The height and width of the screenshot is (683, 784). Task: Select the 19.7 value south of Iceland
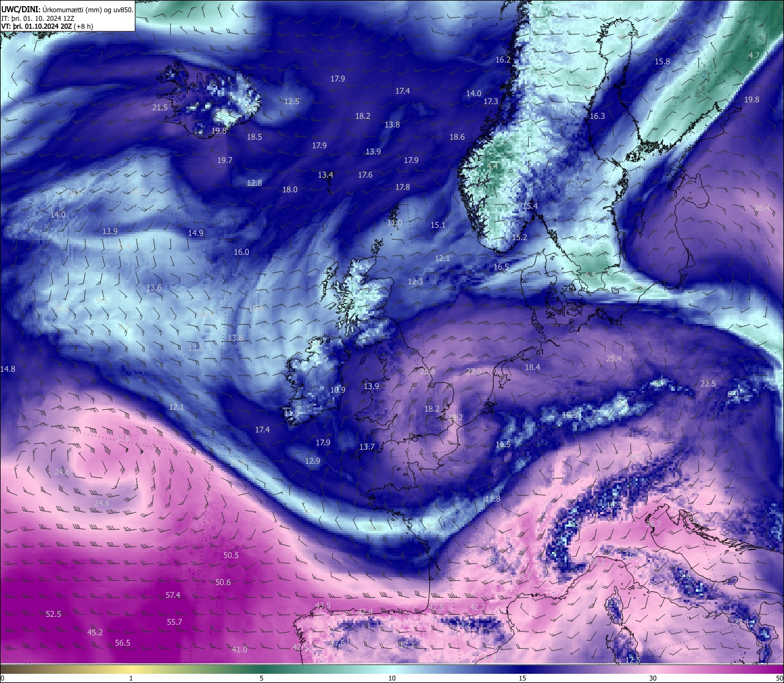pyautogui.click(x=225, y=160)
